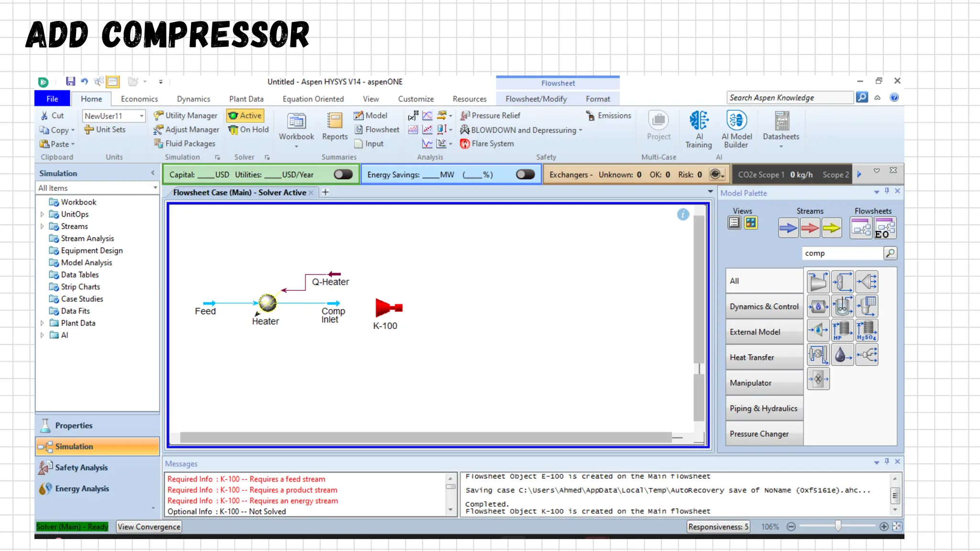This screenshot has height=551, width=980.
Task: Select the H2SO4 alkylation unit icon
Action: click(867, 331)
